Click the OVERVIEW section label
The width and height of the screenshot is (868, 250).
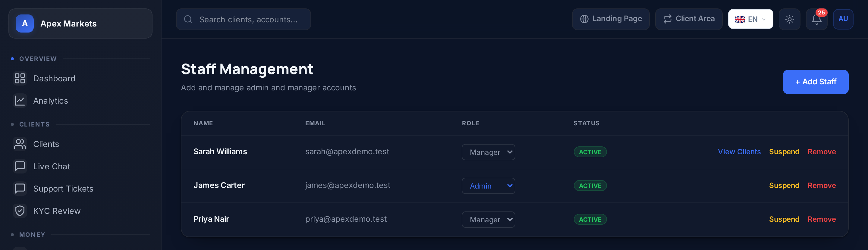tap(38, 59)
